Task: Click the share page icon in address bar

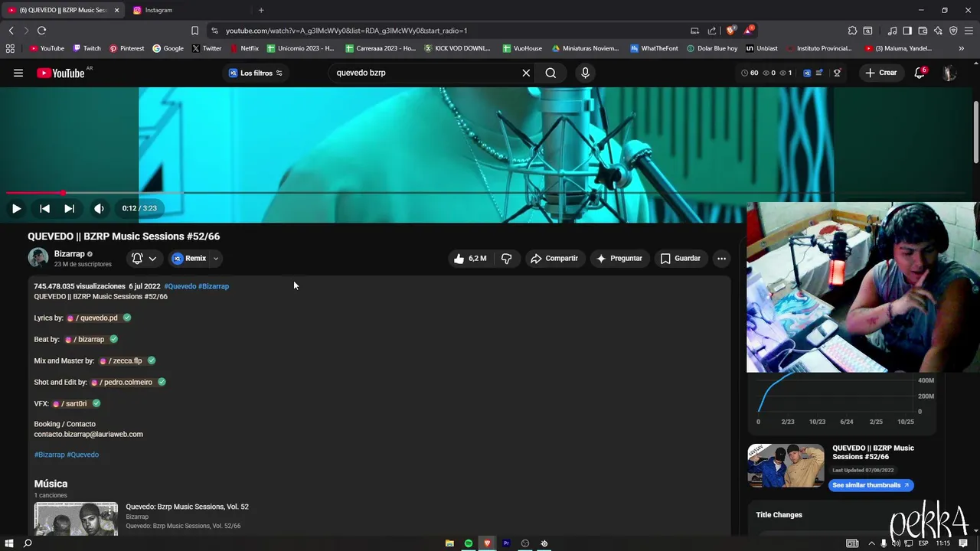Action: [x=712, y=31]
